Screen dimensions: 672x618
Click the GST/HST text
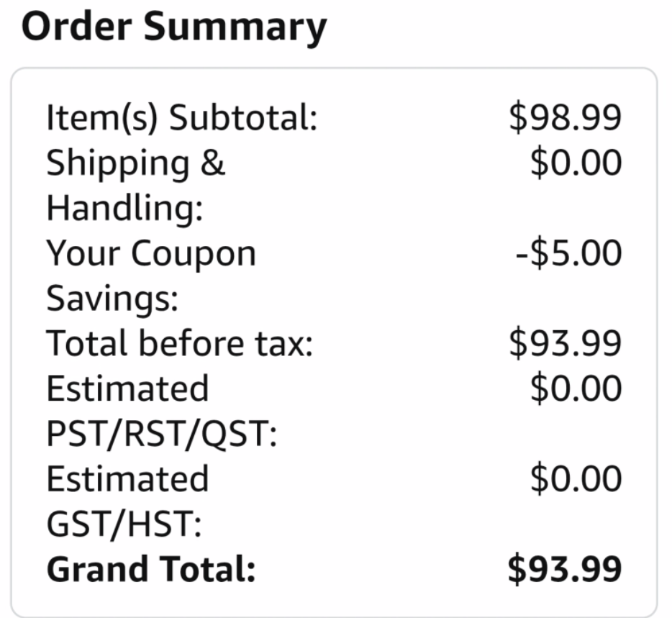tap(124, 524)
